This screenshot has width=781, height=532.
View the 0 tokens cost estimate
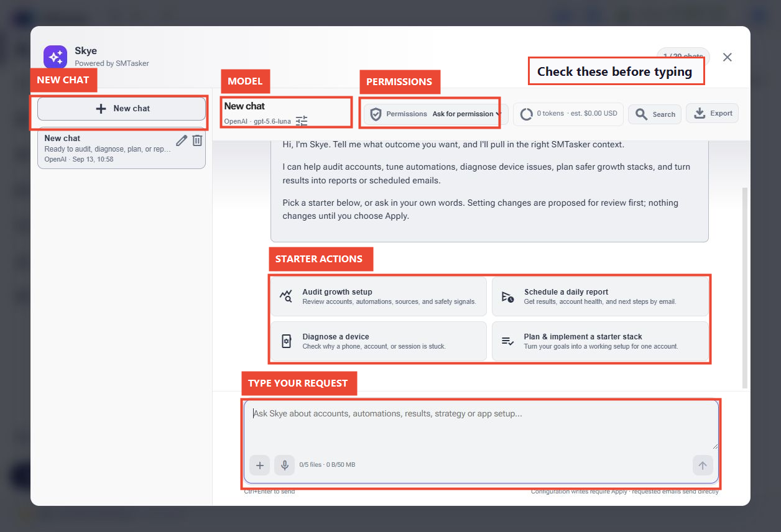(569, 114)
